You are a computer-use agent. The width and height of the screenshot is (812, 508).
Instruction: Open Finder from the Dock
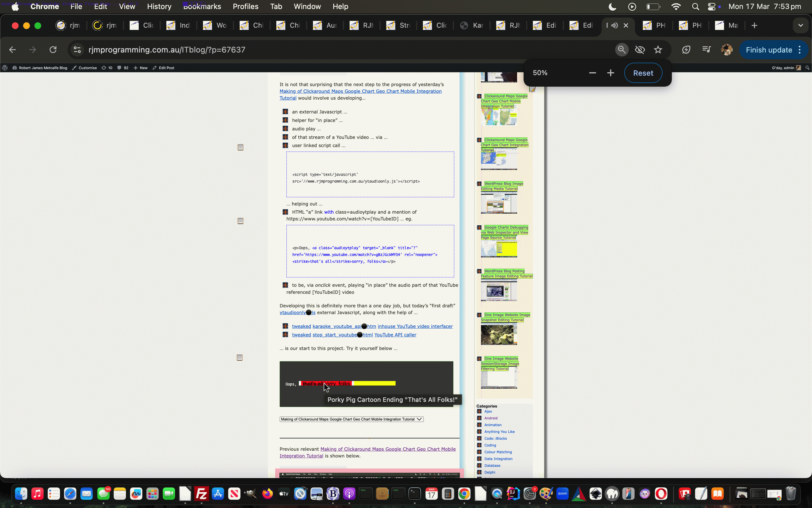pyautogui.click(x=21, y=494)
